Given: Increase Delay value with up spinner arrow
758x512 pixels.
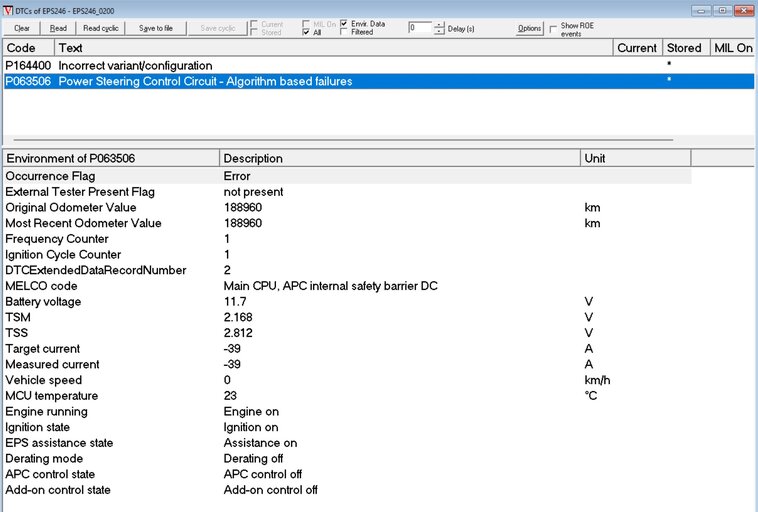Looking at the screenshot, I should tap(438, 25).
